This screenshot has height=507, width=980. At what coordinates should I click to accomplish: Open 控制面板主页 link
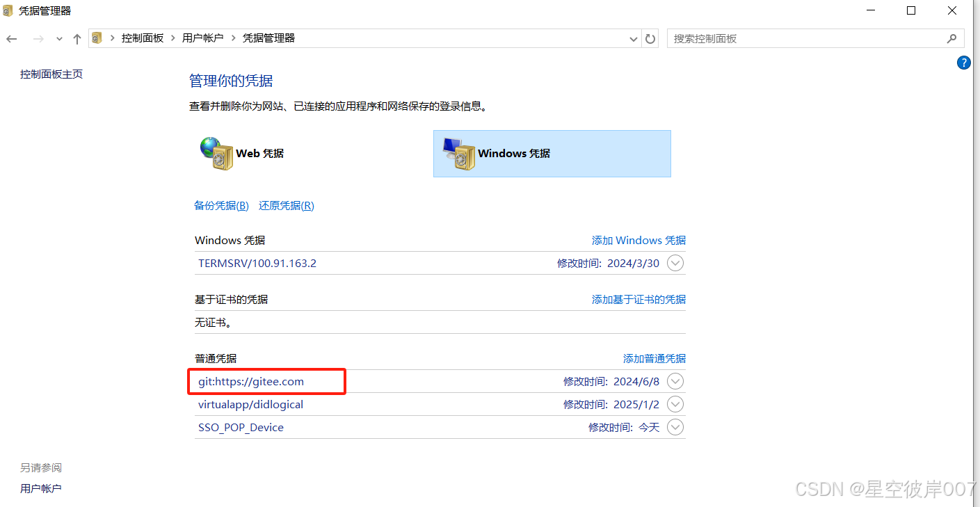pyautogui.click(x=51, y=74)
